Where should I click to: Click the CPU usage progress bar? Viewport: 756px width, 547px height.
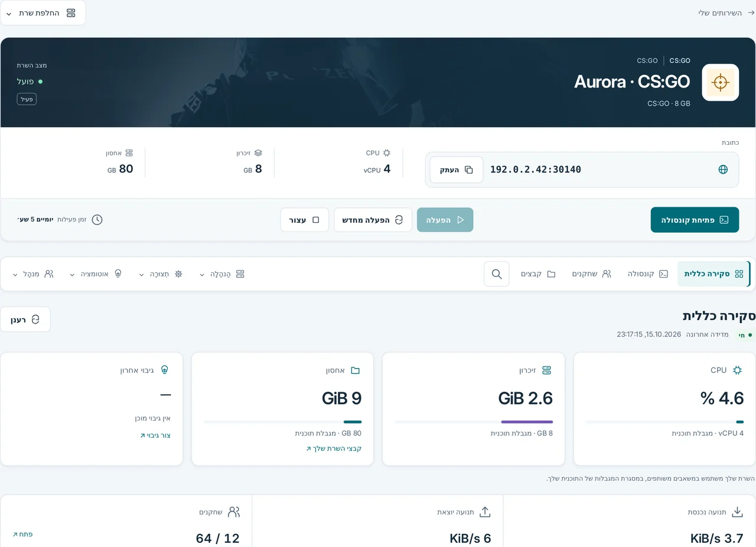coord(664,422)
